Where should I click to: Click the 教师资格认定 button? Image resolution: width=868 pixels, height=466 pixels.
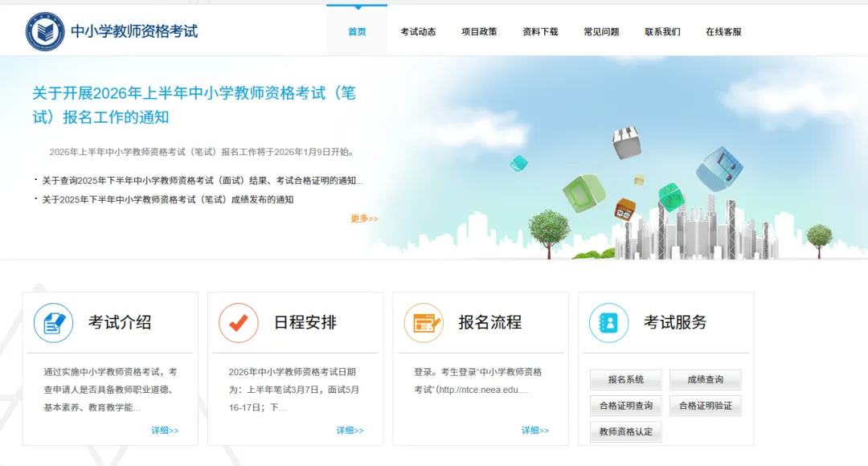tap(625, 431)
